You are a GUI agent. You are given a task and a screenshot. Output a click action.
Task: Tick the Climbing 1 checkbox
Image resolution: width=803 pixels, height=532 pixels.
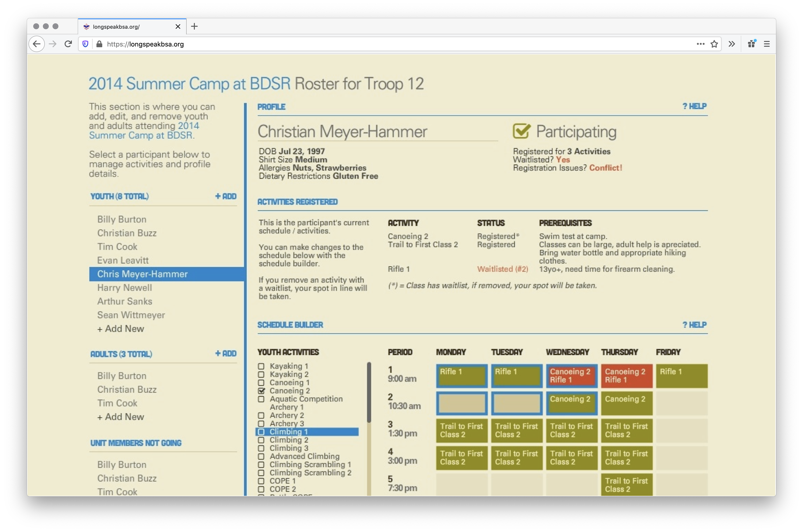pyautogui.click(x=261, y=432)
